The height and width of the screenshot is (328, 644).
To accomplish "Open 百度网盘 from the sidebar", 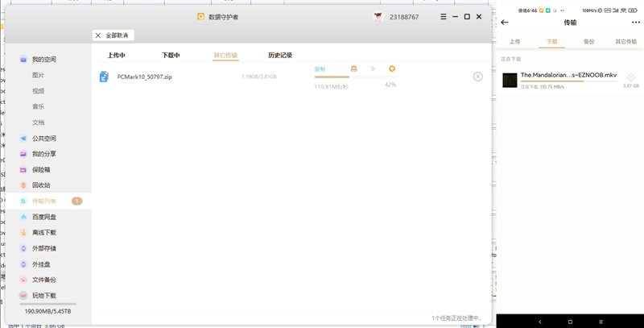I will [x=44, y=217].
